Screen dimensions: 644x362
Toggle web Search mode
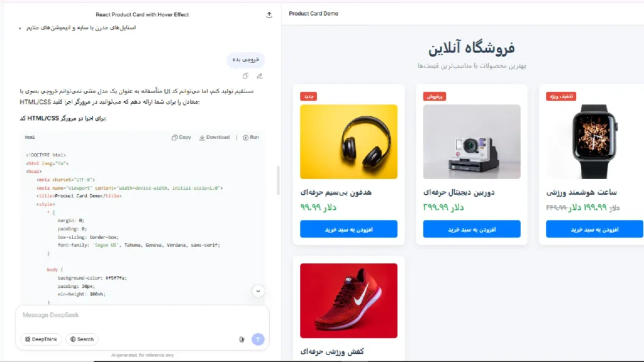82,339
